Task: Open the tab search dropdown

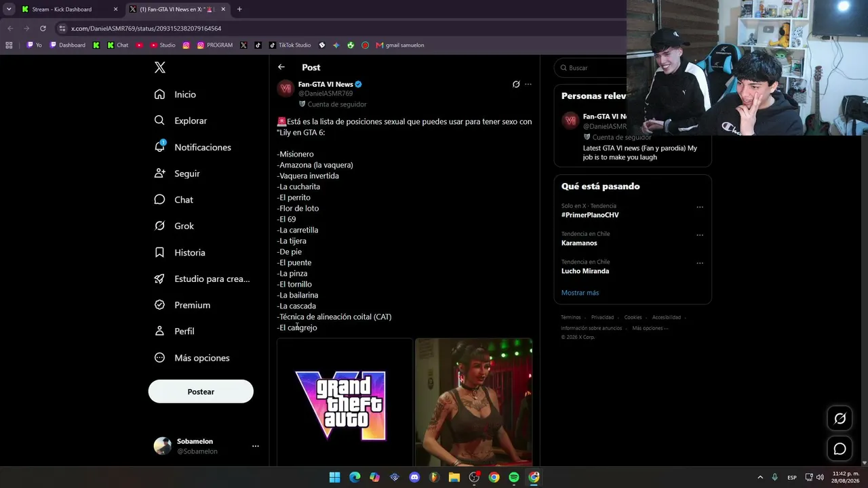Action: coord(8,9)
